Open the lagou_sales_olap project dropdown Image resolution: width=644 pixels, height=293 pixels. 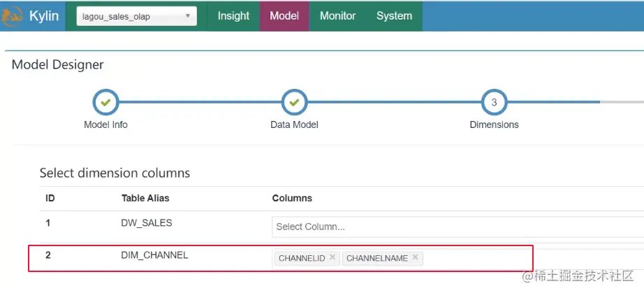(136, 16)
